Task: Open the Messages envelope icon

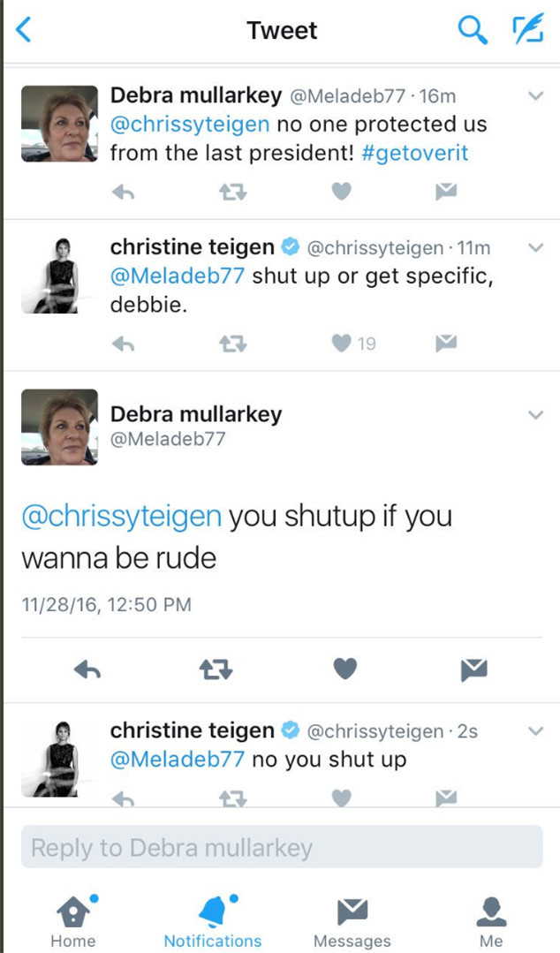Action: (x=352, y=911)
